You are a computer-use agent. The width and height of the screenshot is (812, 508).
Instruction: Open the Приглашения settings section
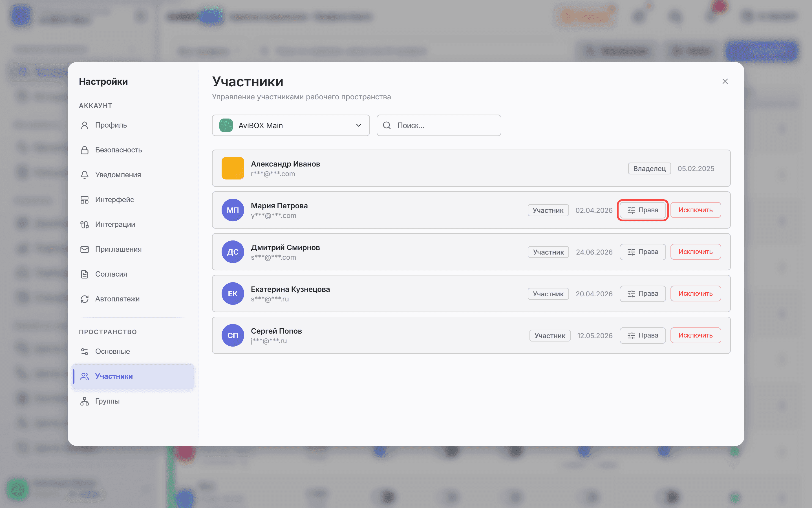point(133,249)
